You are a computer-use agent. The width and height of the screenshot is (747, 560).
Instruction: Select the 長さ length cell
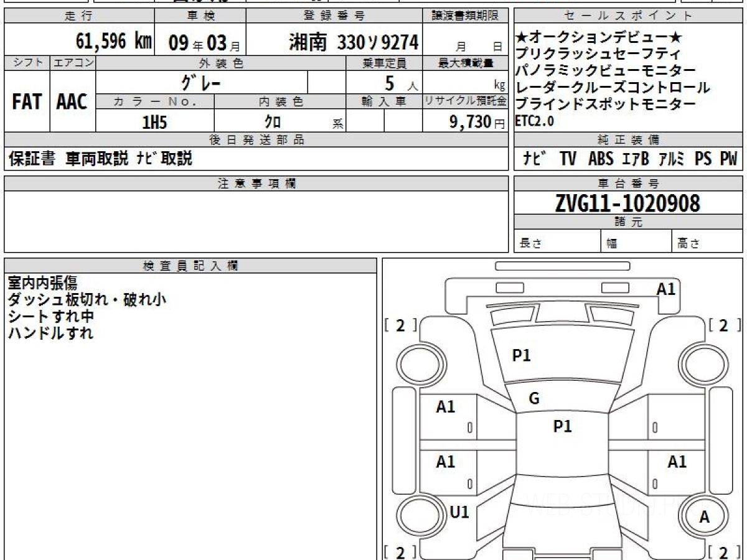[558, 241]
